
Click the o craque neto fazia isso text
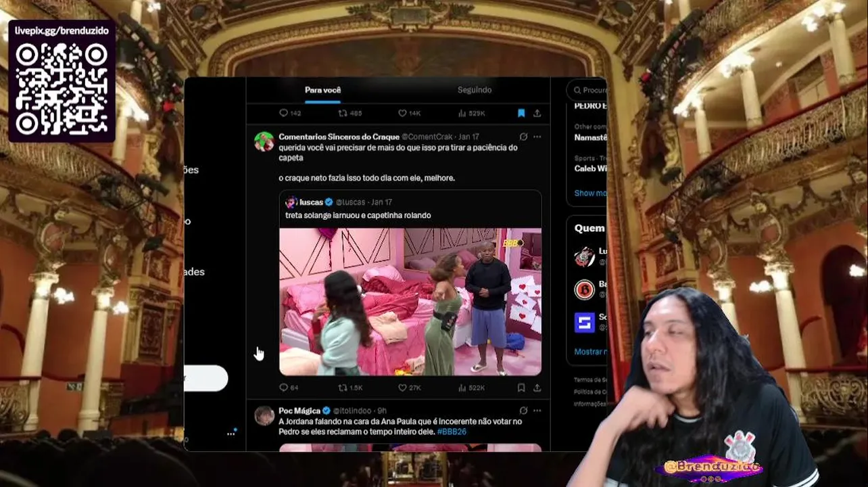tap(366, 178)
